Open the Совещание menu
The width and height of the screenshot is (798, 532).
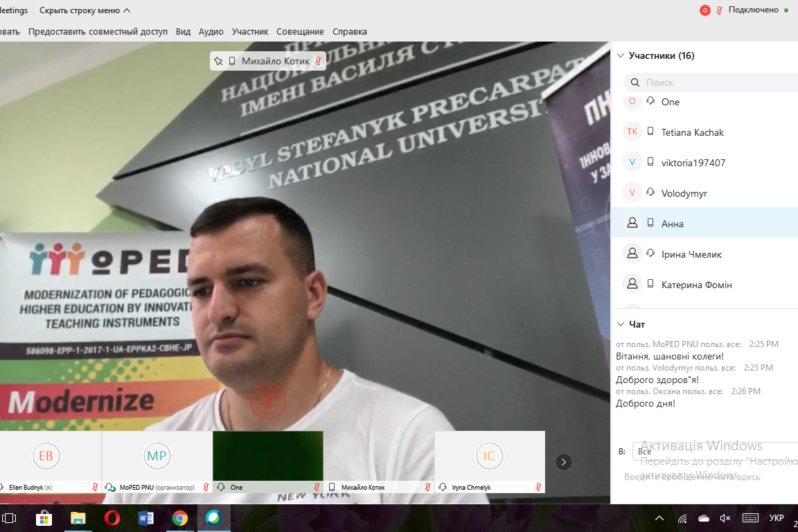click(300, 31)
